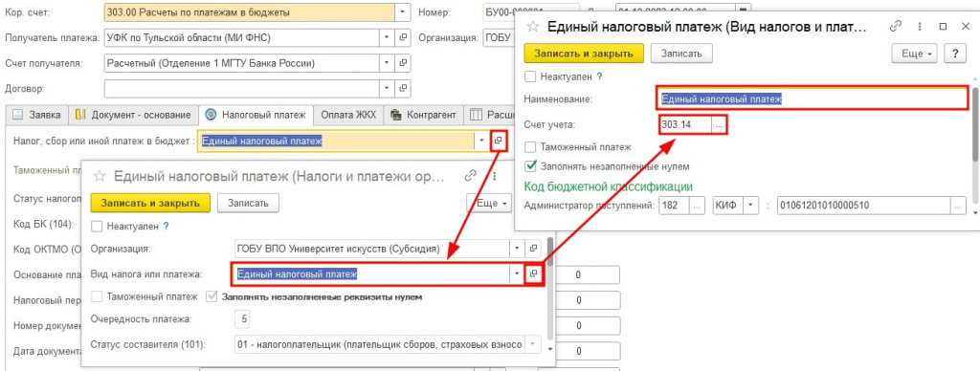The height and width of the screenshot is (371, 980).
Task: Open the tax item in 'Налог, сбор или иной платеж' field
Action: pyautogui.click(x=498, y=142)
